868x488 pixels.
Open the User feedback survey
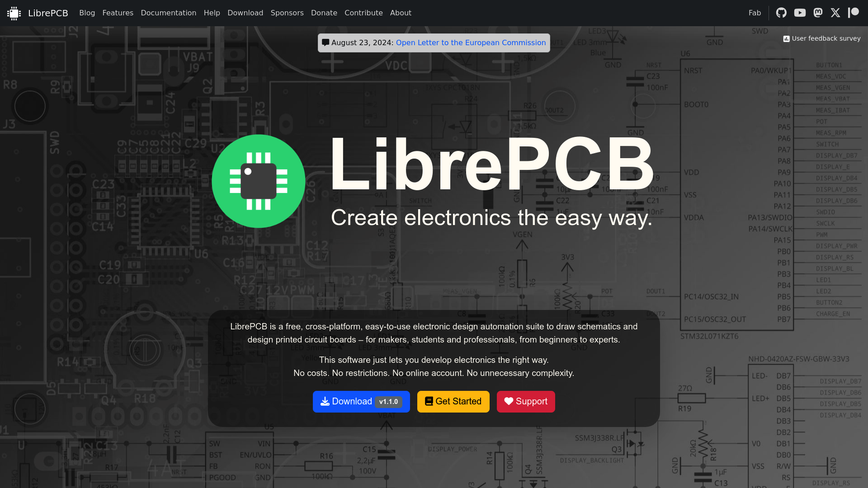coord(821,38)
